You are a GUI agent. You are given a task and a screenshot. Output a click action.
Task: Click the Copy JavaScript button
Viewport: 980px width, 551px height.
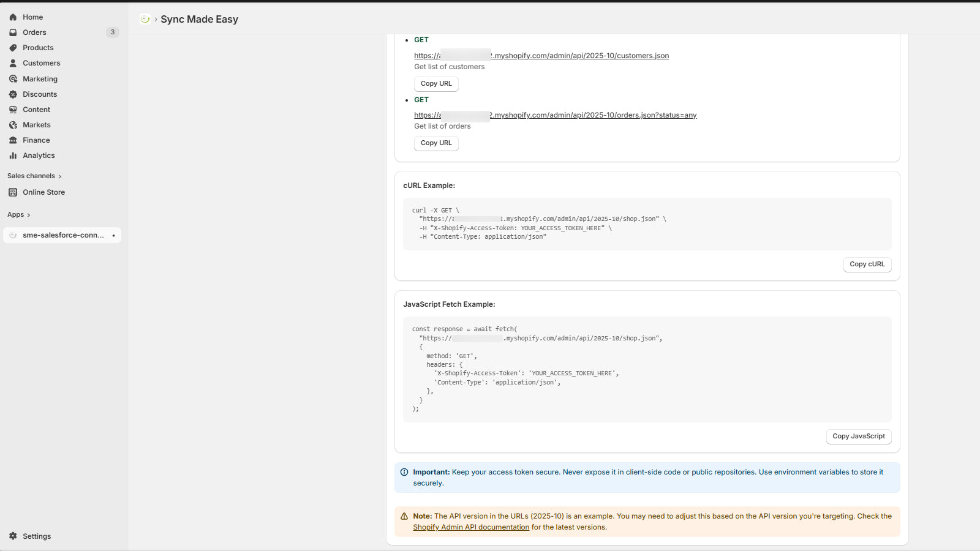coord(858,436)
